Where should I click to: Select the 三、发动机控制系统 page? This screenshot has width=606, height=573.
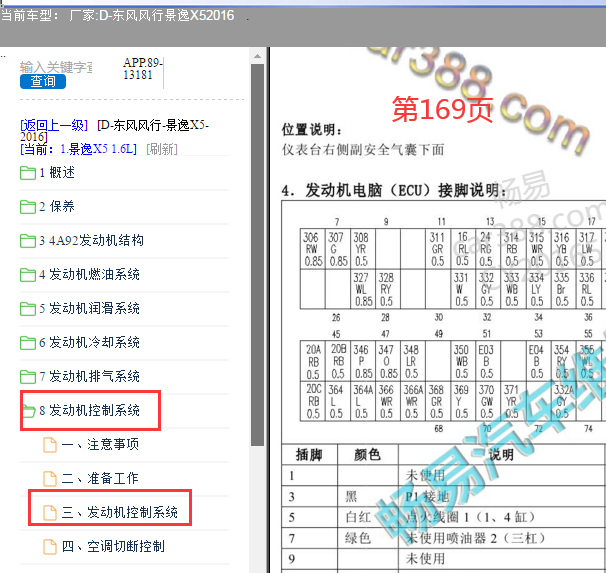[120, 513]
